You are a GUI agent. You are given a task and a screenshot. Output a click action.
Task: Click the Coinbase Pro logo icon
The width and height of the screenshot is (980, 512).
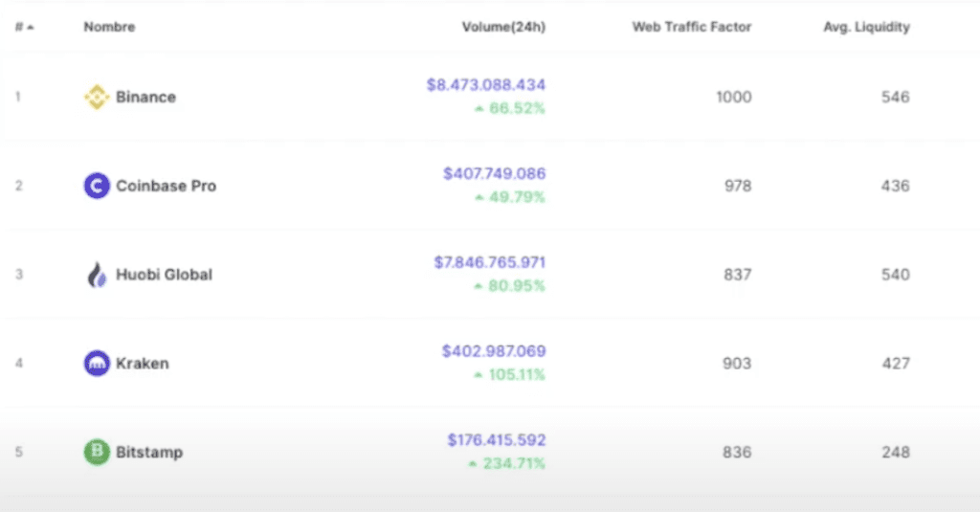(x=97, y=186)
